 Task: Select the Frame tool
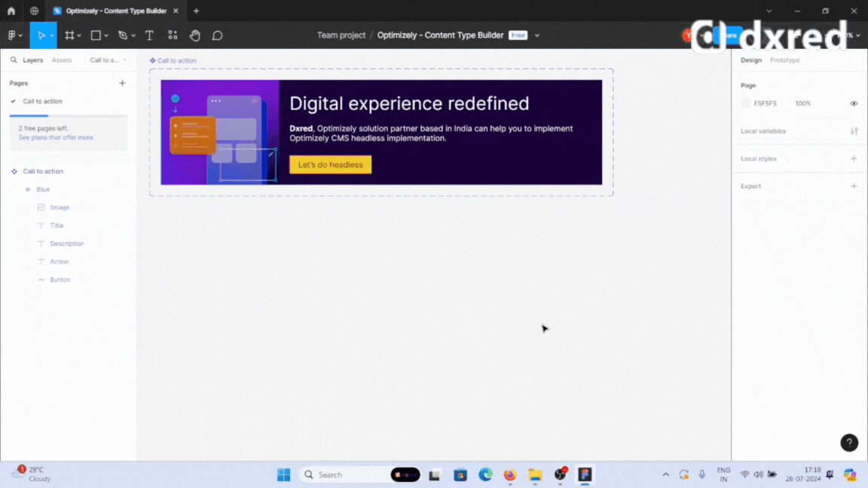pyautogui.click(x=69, y=35)
